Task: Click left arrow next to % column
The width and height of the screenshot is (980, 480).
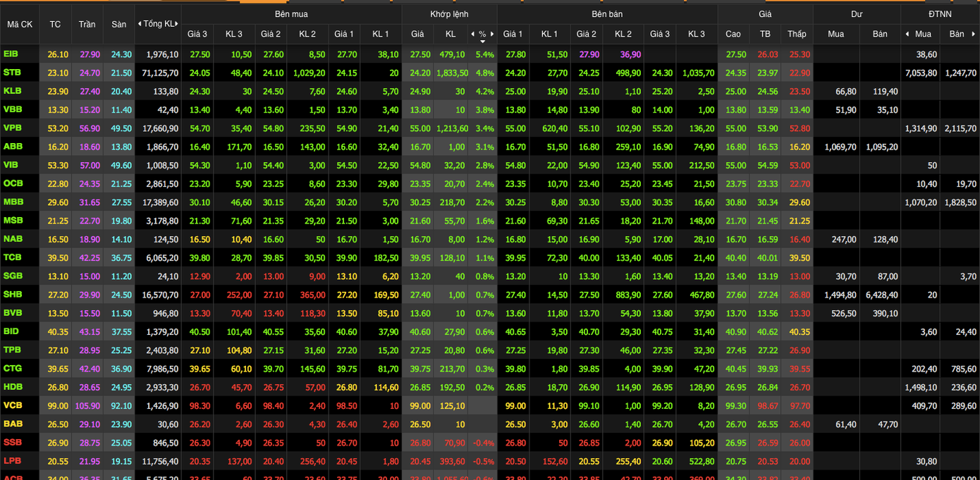Action: [472, 34]
